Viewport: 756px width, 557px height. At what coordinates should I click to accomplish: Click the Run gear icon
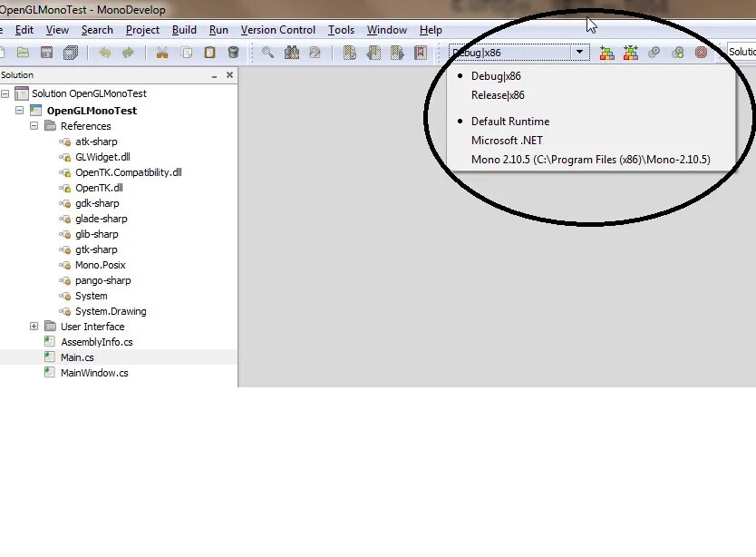654,52
